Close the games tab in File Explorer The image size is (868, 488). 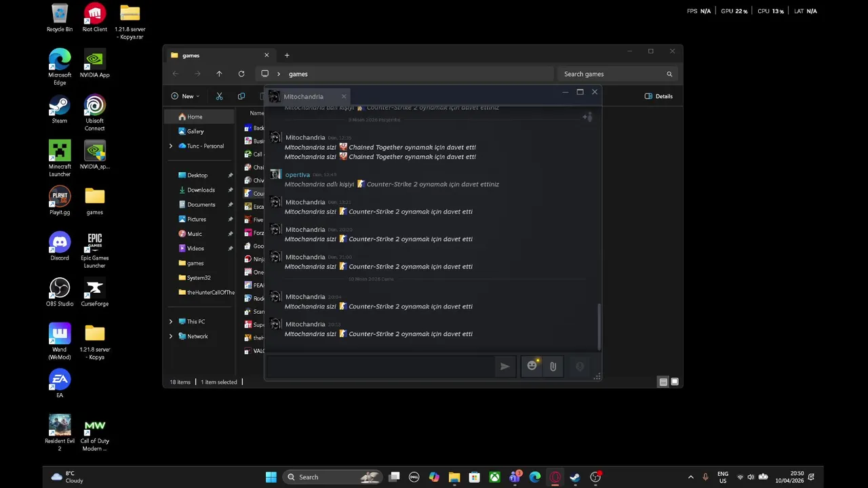(x=267, y=56)
